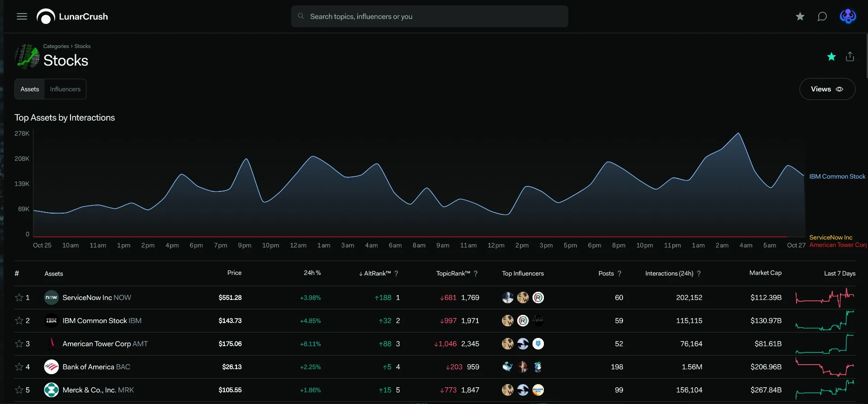Viewport: 868px width, 404px height.
Task: Open the user profile avatar
Action: (x=848, y=17)
